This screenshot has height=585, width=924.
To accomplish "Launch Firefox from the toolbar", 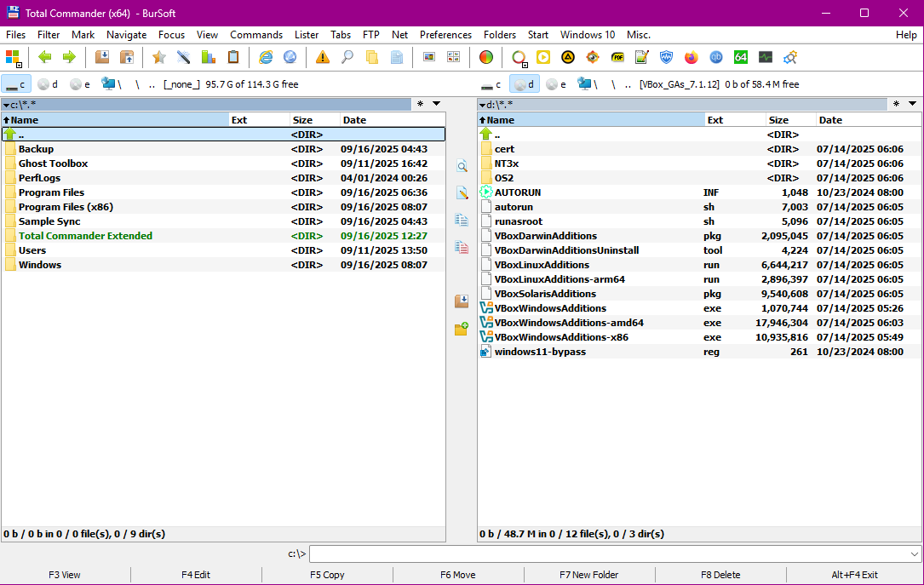I will pyautogui.click(x=692, y=57).
